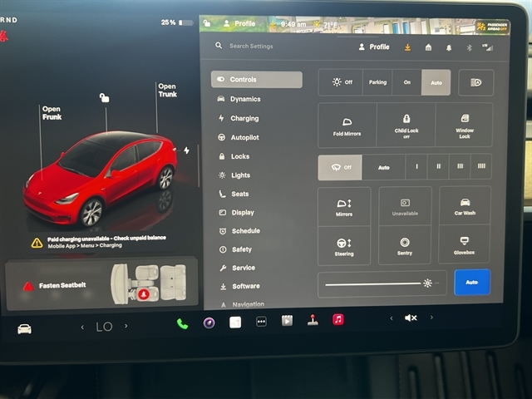Set headlights to On
The image size is (532, 399).
coord(406,82)
